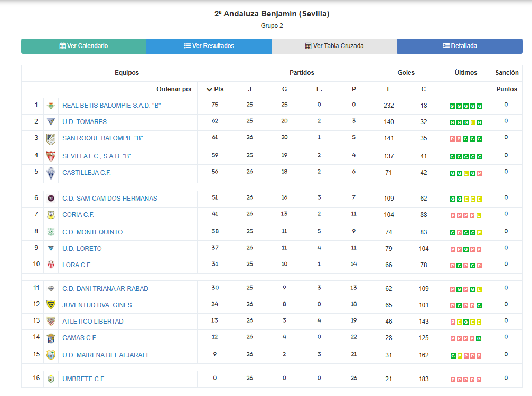Sort table by goals F column
The height and width of the screenshot is (396, 532).
[389, 89]
